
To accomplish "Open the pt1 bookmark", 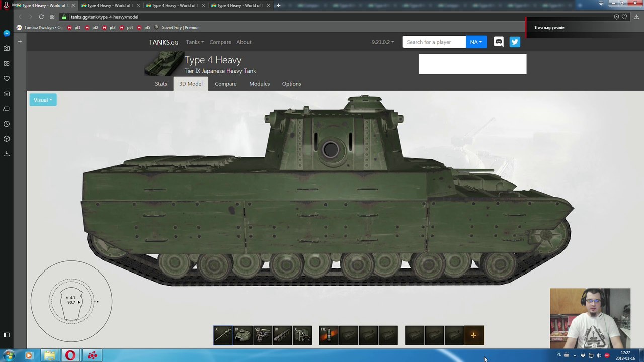I will tap(74, 28).
